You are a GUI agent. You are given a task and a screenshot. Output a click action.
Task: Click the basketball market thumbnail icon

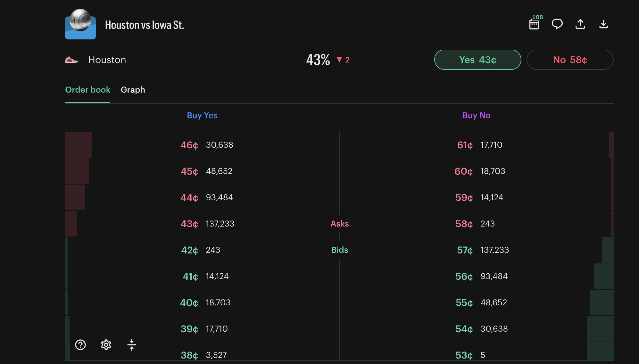click(x=80, y=27)
